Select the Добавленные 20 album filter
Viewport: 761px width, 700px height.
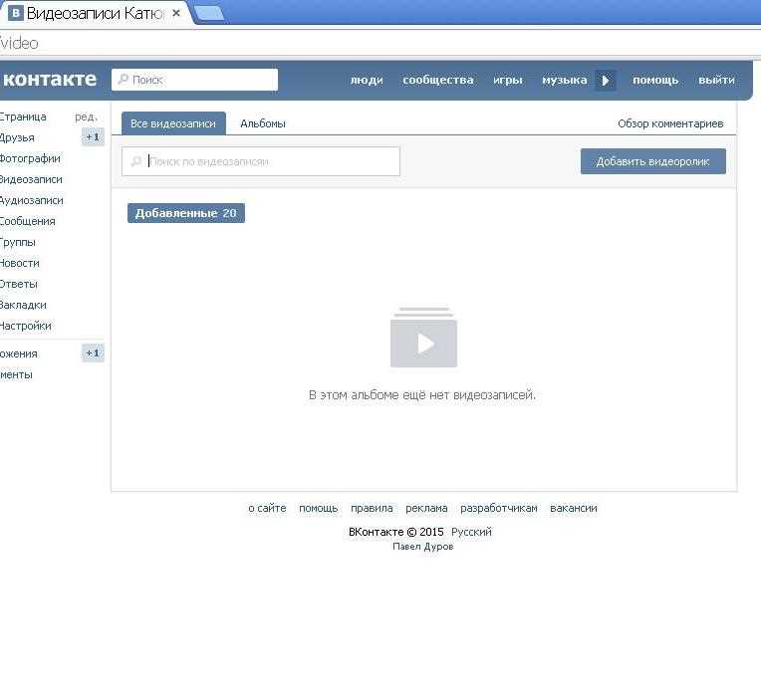coord(186,213)
